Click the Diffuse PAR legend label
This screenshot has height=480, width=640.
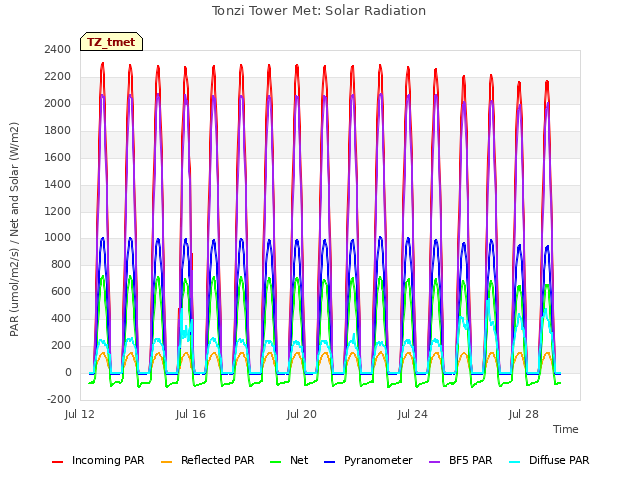click(x=559, y=460)
